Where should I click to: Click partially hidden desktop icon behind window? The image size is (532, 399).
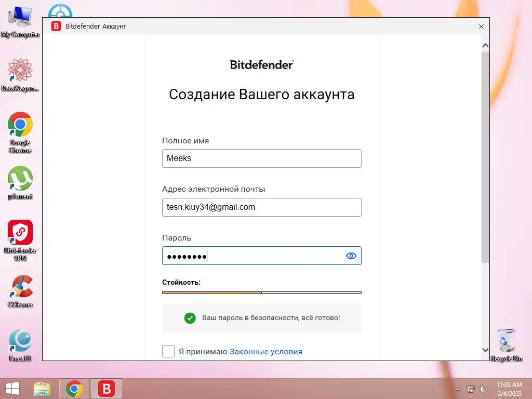[60, 11]
